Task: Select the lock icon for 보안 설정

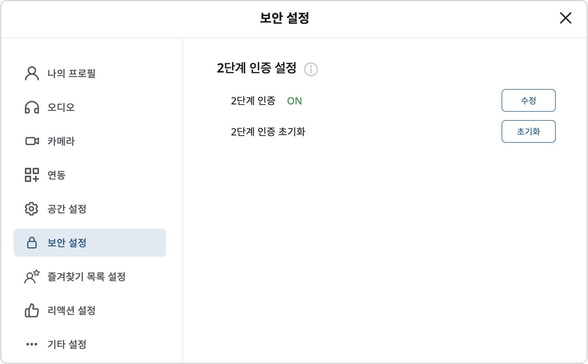Action: click(32, 242)
